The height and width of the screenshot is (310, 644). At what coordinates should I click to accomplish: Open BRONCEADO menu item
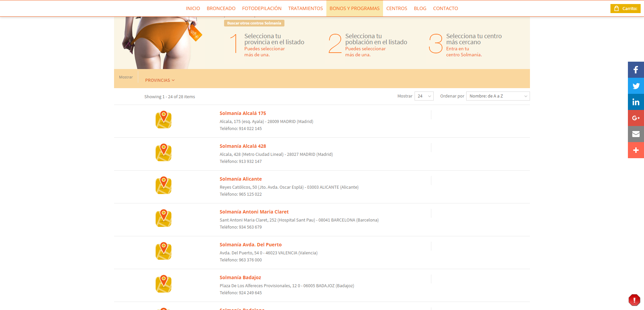pos(221,8)
